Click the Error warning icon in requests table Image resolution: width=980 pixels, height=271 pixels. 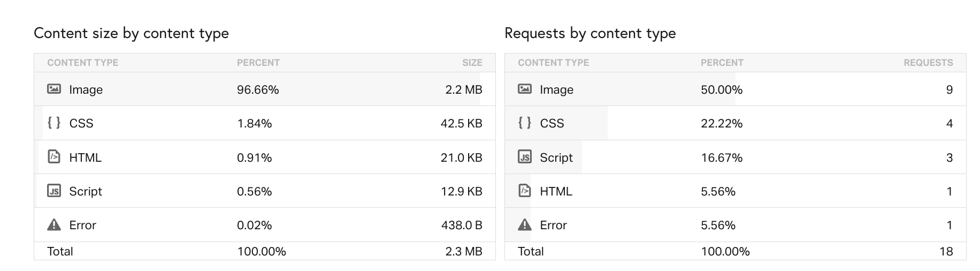(525, 224)
